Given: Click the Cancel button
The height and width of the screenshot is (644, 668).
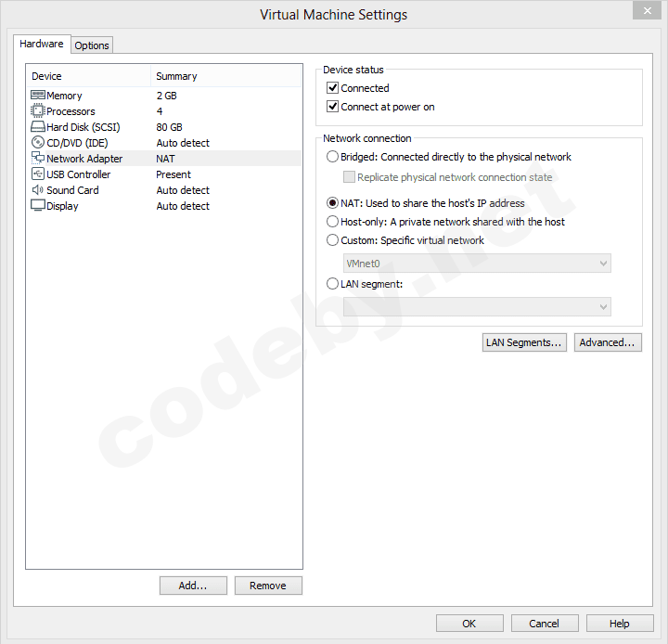Looking at the screenshot, I should tap(545, 624).
